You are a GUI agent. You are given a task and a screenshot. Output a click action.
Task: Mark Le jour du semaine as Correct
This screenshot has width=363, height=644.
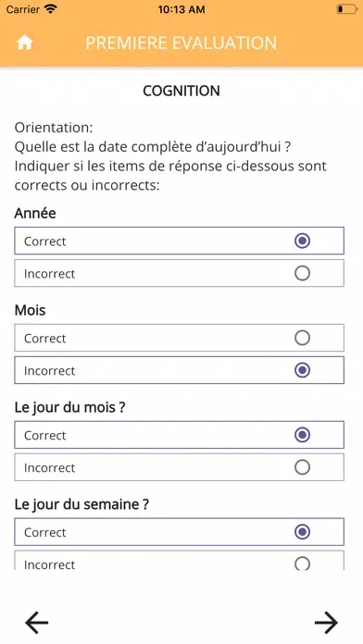(x=302, y=532)
